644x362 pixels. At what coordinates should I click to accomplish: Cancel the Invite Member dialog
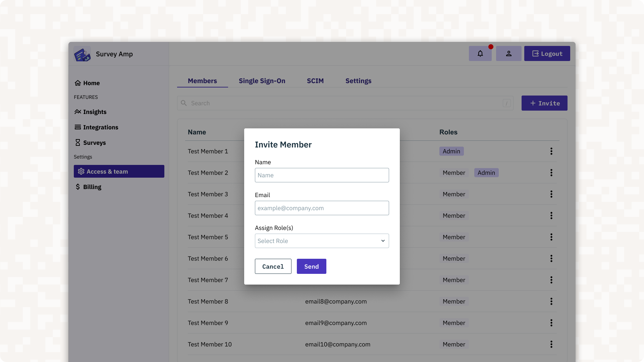pos(273,266)
